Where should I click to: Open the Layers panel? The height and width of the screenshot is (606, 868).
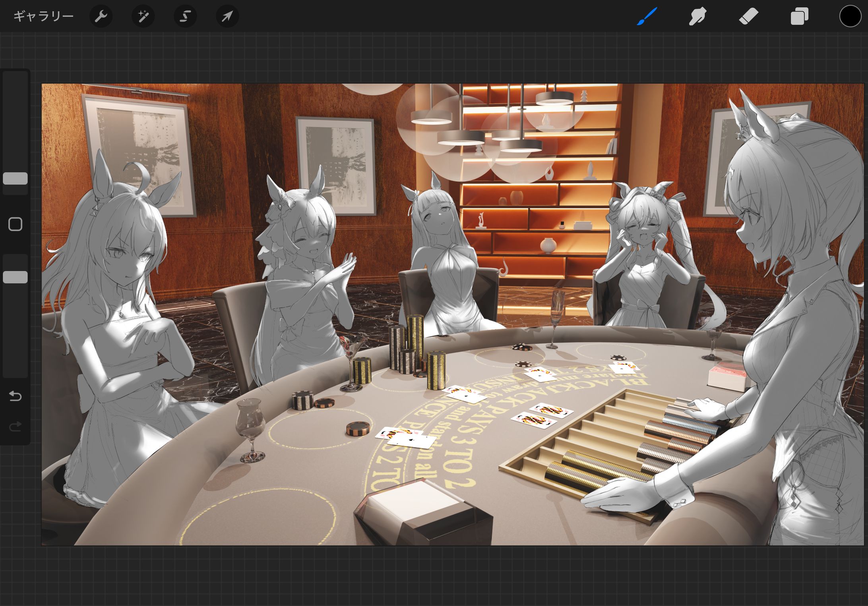(799, 16)
